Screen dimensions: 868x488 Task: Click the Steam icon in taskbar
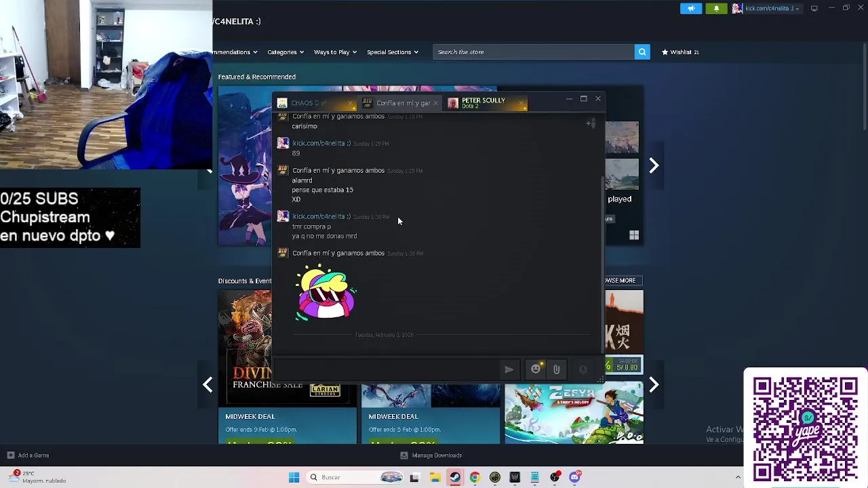tap(454, 477)
